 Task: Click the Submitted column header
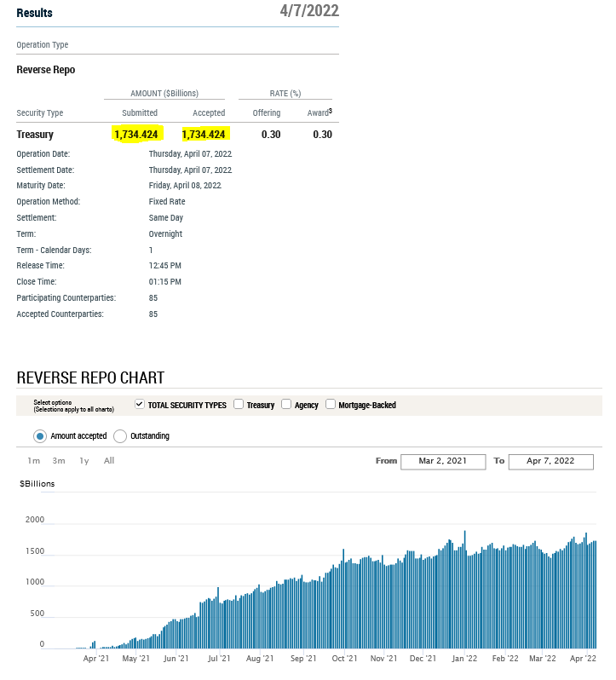(140, 112)
